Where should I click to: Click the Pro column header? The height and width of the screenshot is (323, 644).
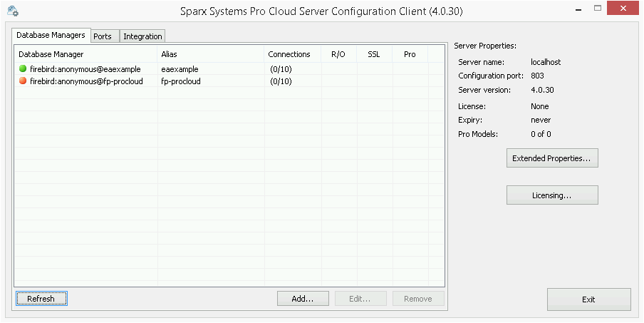pyautogui.click(x=410, y=54)
